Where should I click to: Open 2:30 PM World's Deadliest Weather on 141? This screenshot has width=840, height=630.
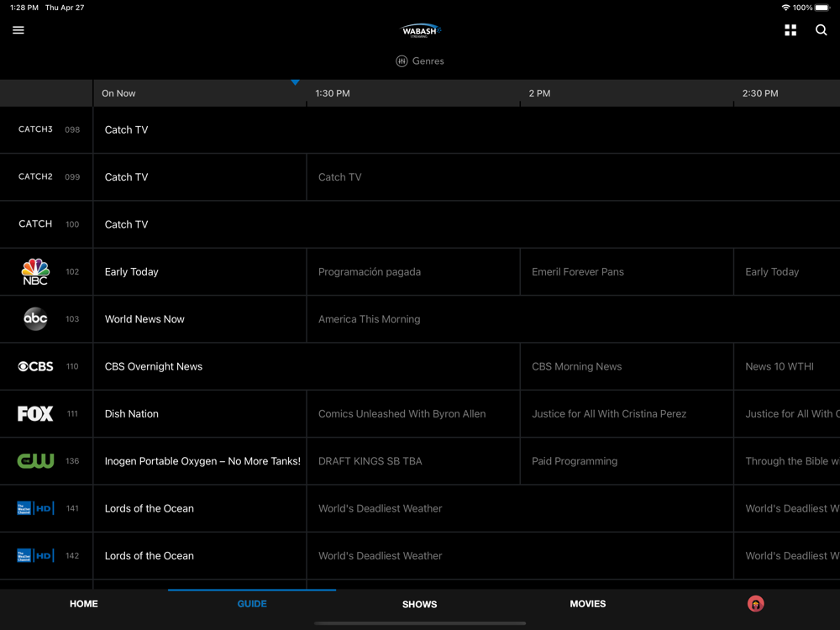[x=787, y=508]
